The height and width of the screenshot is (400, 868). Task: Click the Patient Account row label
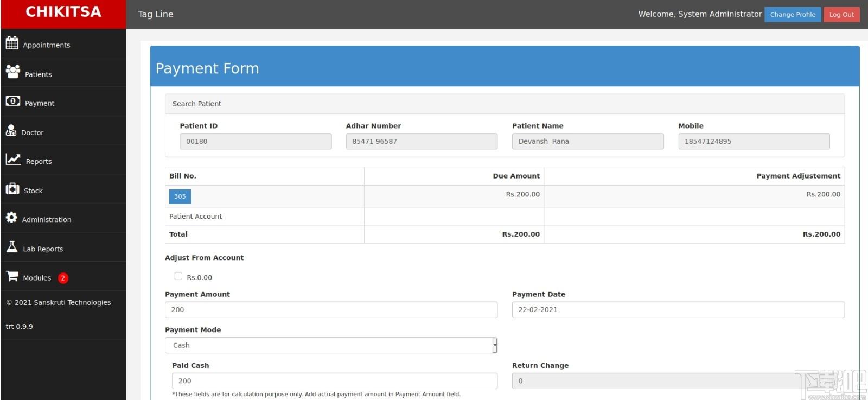tap(195, 216)
